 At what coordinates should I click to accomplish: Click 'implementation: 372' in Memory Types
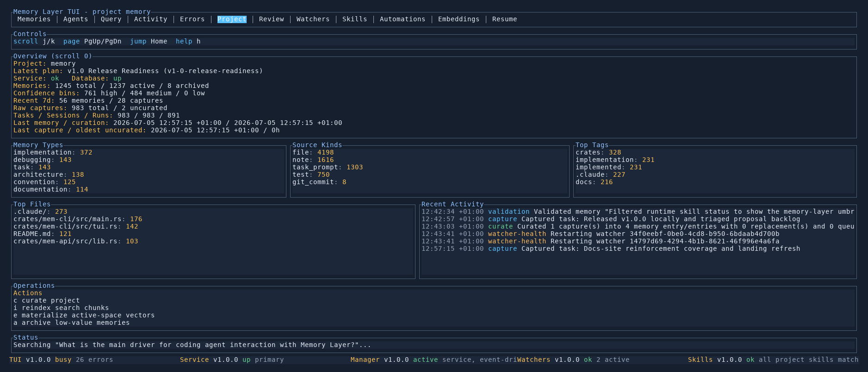pos(53,152)
